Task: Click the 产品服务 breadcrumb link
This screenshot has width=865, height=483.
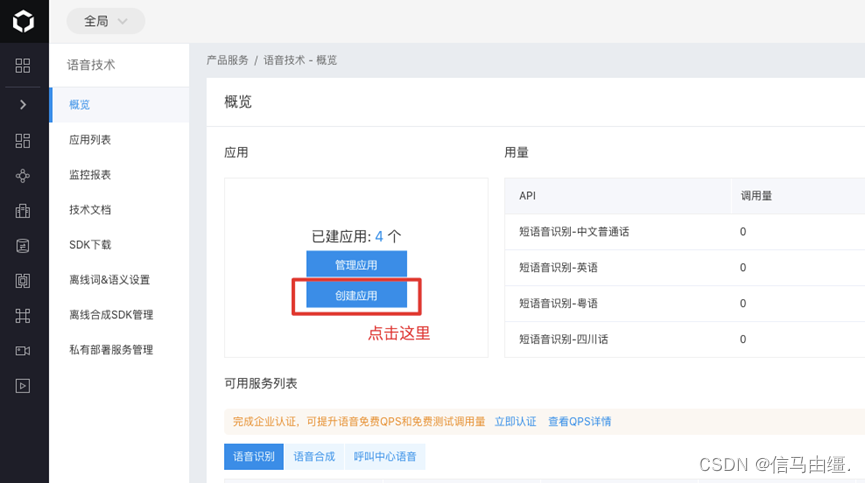Action: (x=227, y=60)
